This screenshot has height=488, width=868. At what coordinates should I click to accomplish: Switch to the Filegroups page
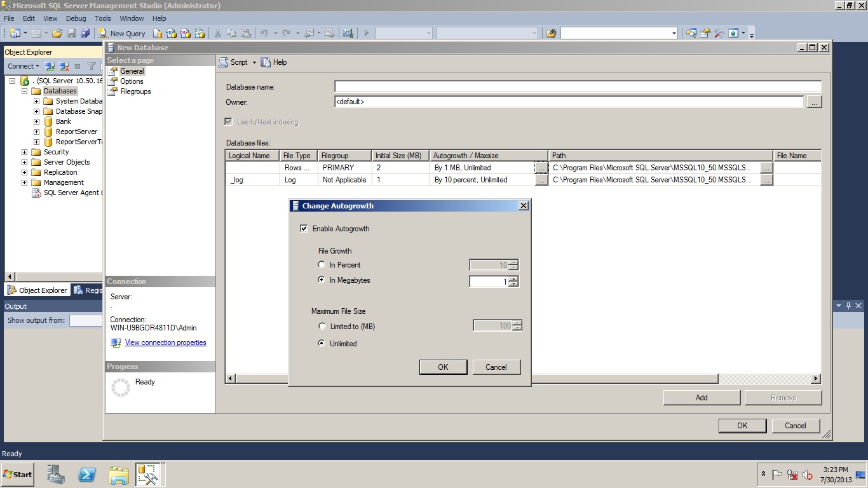click(x=135, y=91)
